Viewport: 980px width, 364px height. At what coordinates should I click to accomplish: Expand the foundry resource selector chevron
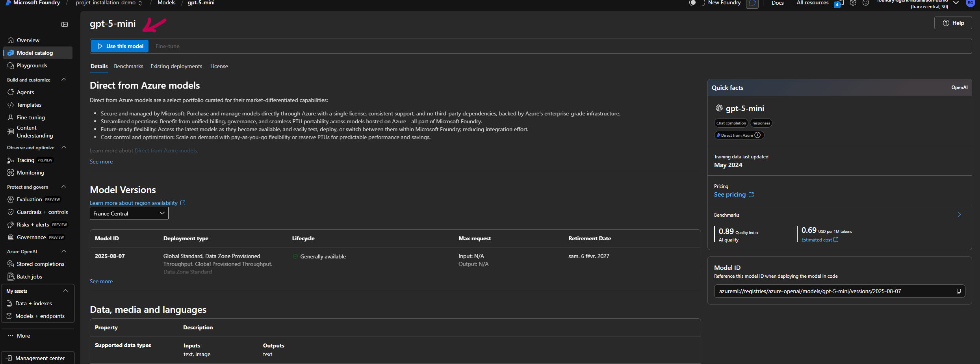[x=956, y=3]
